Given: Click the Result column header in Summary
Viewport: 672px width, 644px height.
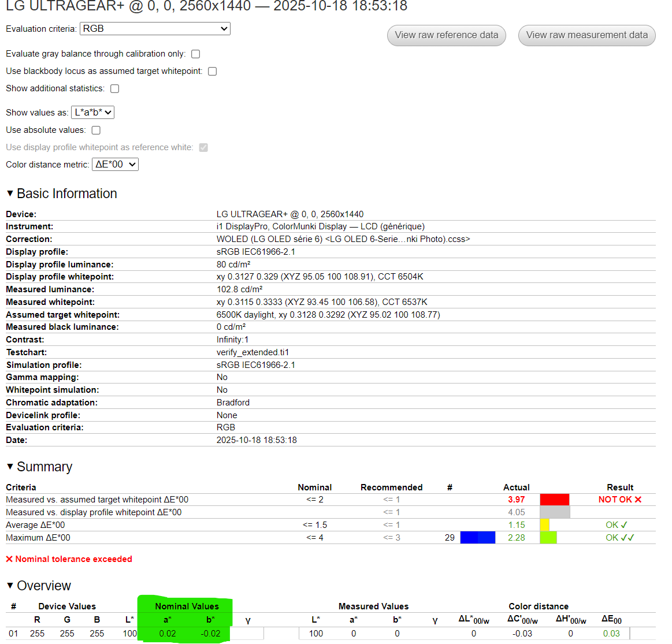Looking at the screenshot, I should [620, 487].
